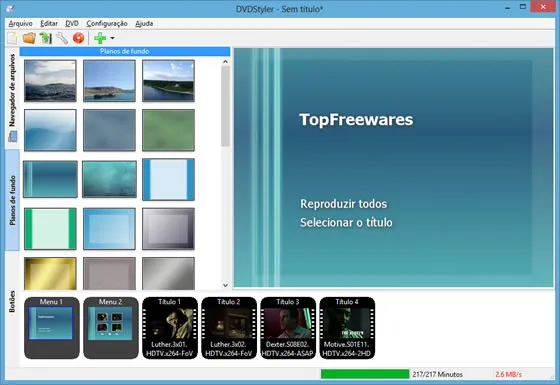Click the DVDStyler app icon in title bar
Viewport: 560px width, 385px height.
point(10,9)
